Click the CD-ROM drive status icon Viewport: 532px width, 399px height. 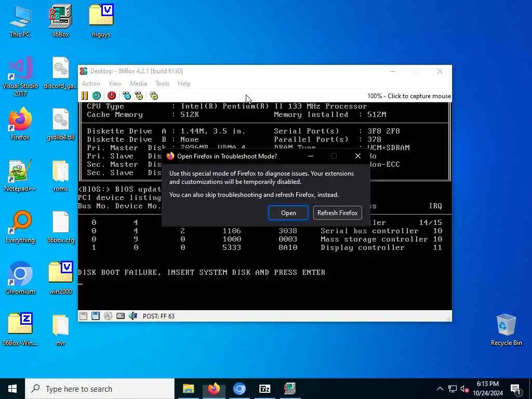108,316
